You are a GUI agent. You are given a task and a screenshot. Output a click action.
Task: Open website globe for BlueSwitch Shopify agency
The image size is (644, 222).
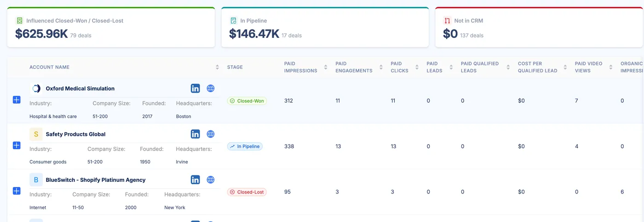tap(211, 180)
